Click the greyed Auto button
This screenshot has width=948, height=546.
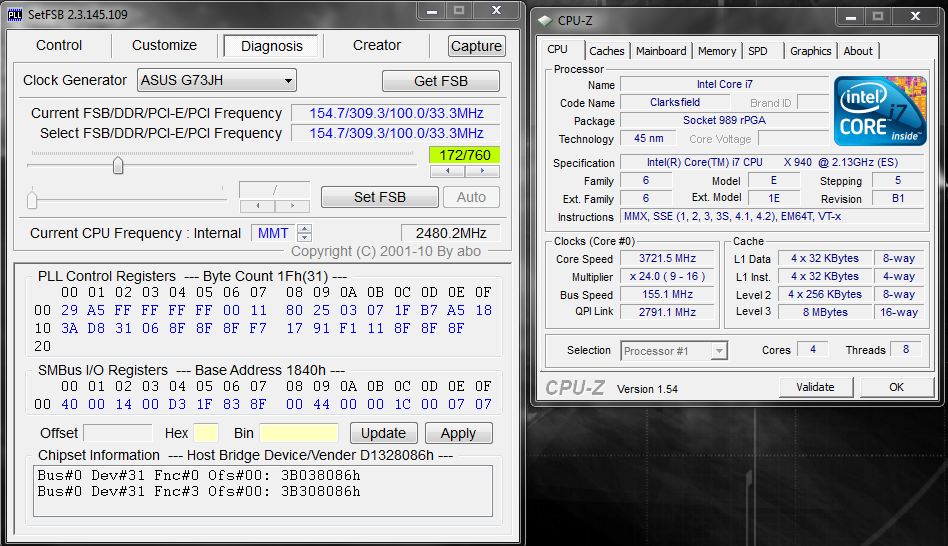click(x=471, y=197)
